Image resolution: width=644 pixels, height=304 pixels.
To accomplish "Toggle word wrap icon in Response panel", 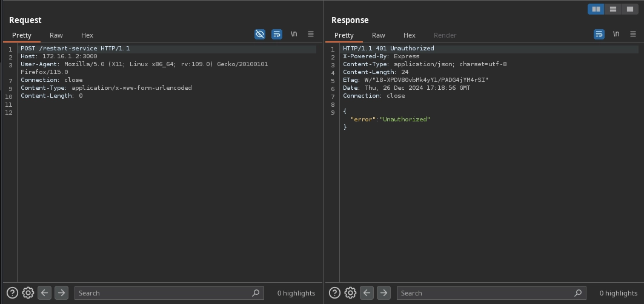I will click(x=599, y=35).
